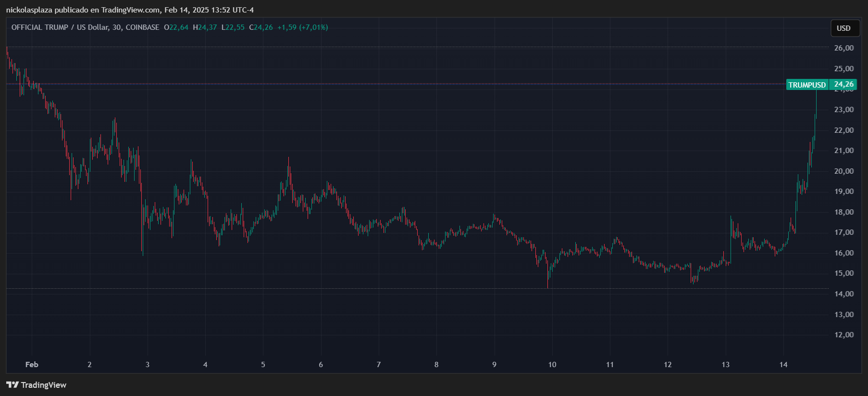Click the date axis label 2
868x396 pixels.
click(89, 365)
